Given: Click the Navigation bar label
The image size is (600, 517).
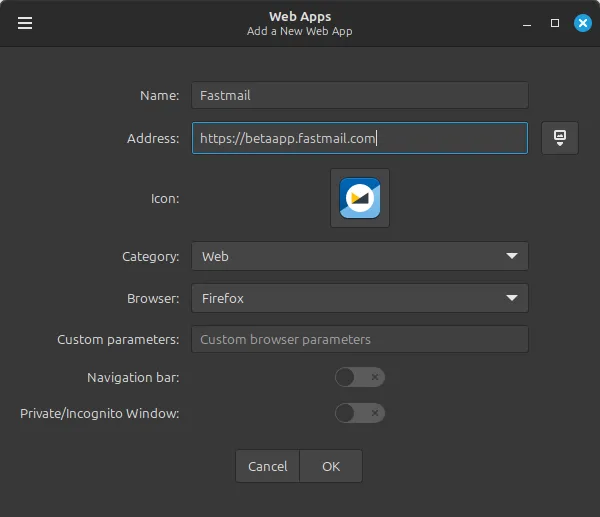Looking at the screenshot, I should click(x=133, y=378).
